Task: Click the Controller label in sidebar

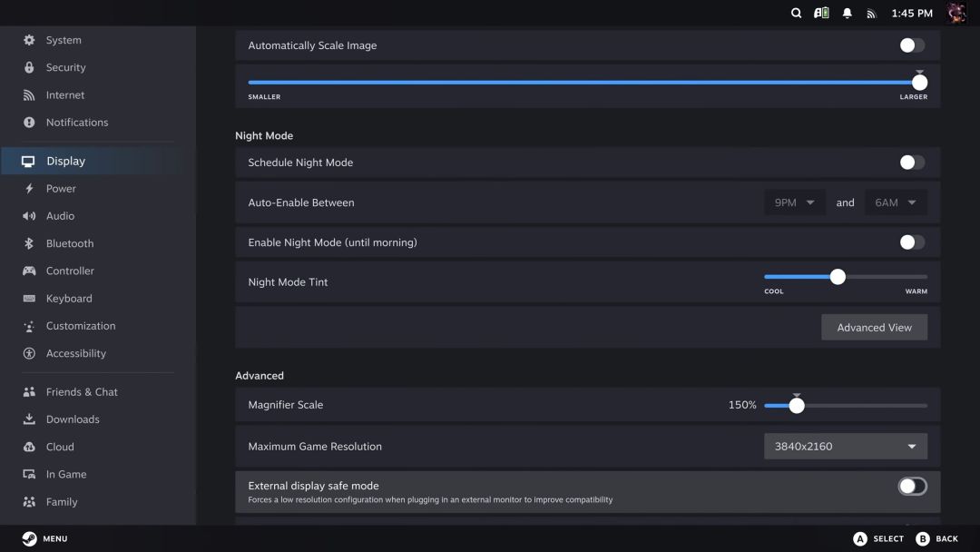Action: click(x=70, y=271)
